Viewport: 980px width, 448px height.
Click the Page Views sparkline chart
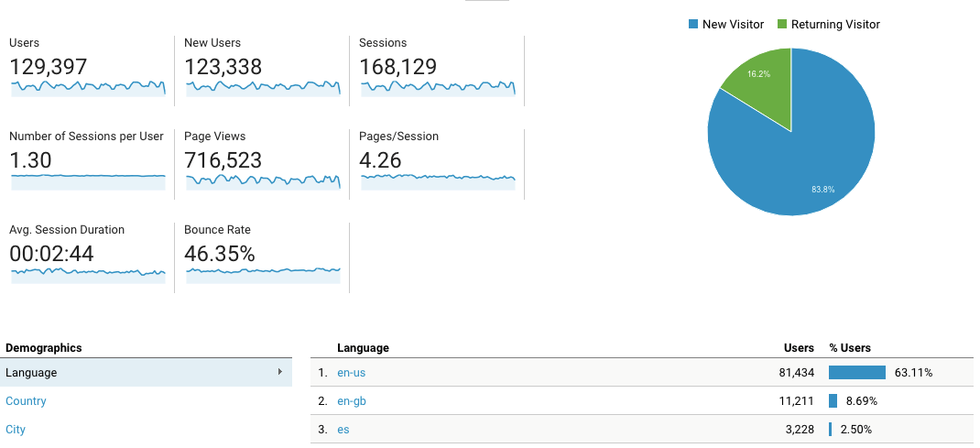(x=263, y=181)
